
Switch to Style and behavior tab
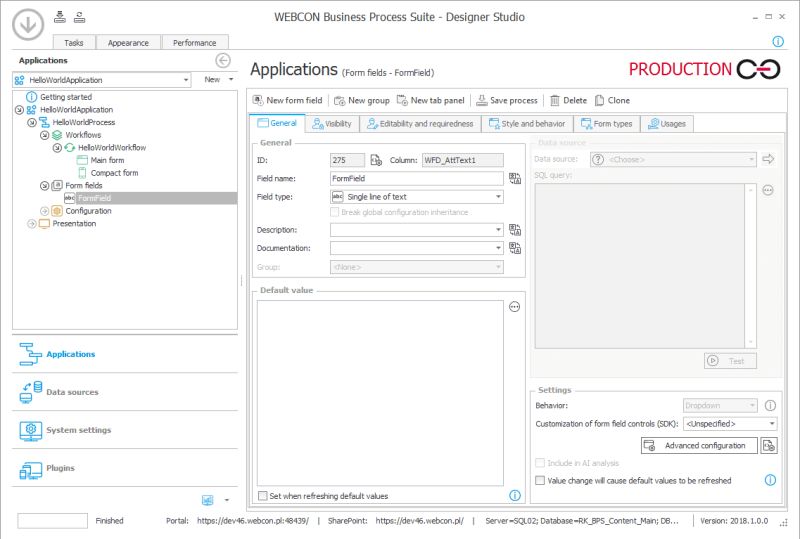(527, 124)
